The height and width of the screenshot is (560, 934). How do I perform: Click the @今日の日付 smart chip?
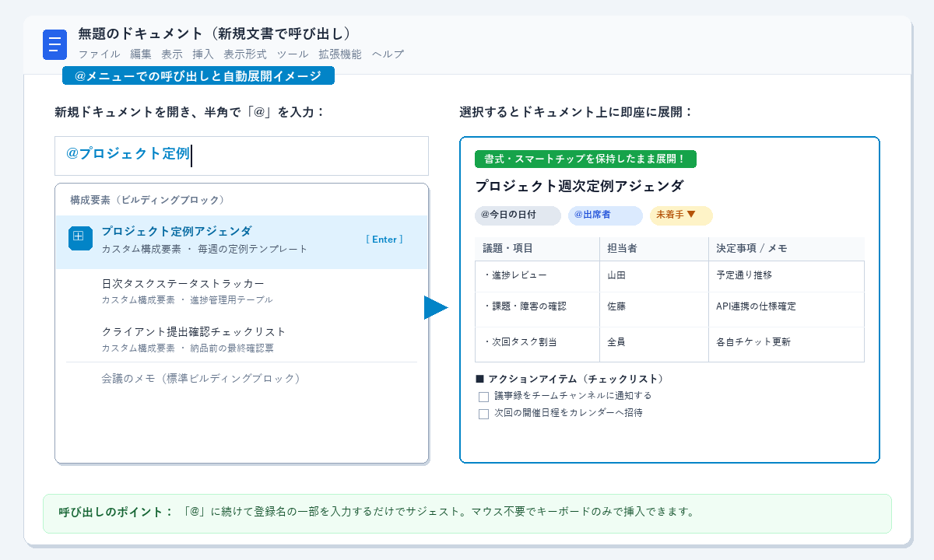coord(518,215)
